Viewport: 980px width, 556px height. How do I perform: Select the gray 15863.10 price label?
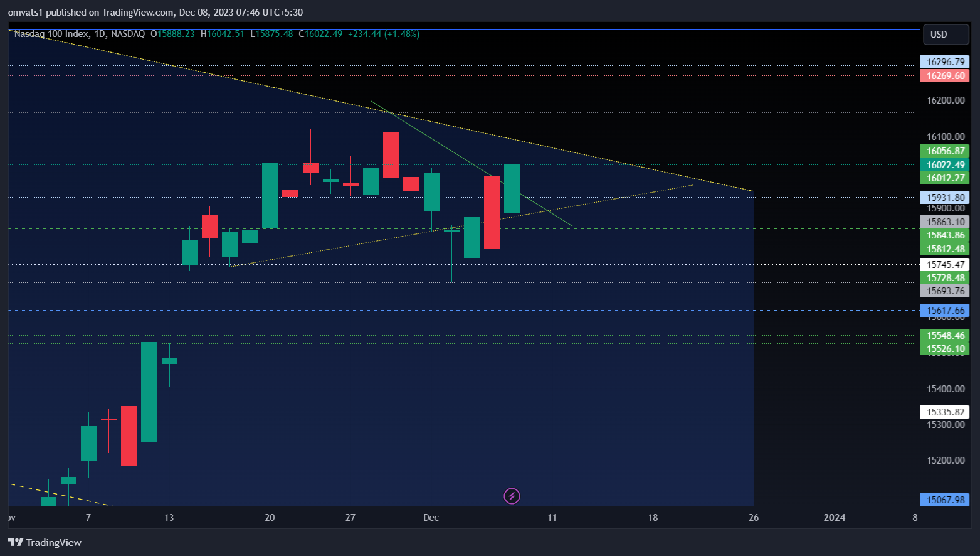point(945,222)
